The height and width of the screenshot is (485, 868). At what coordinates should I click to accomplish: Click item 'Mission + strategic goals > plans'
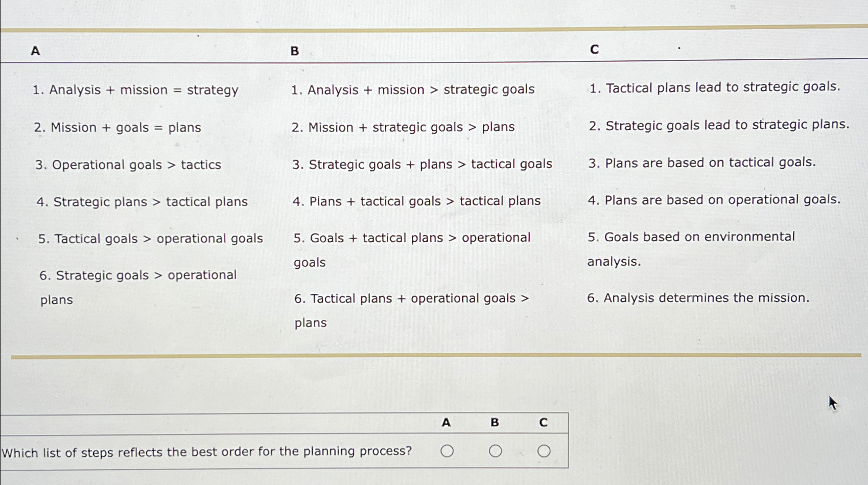point(404,127)
